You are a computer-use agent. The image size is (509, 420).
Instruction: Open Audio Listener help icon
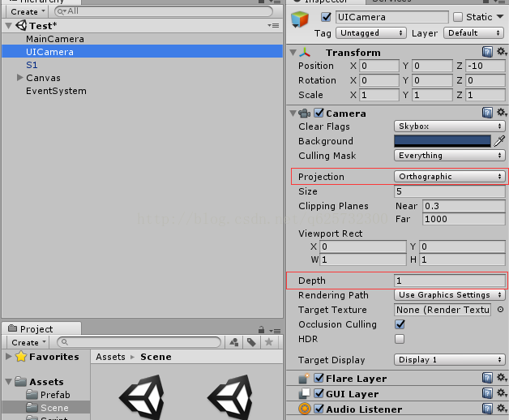click(x=487, y=409)
